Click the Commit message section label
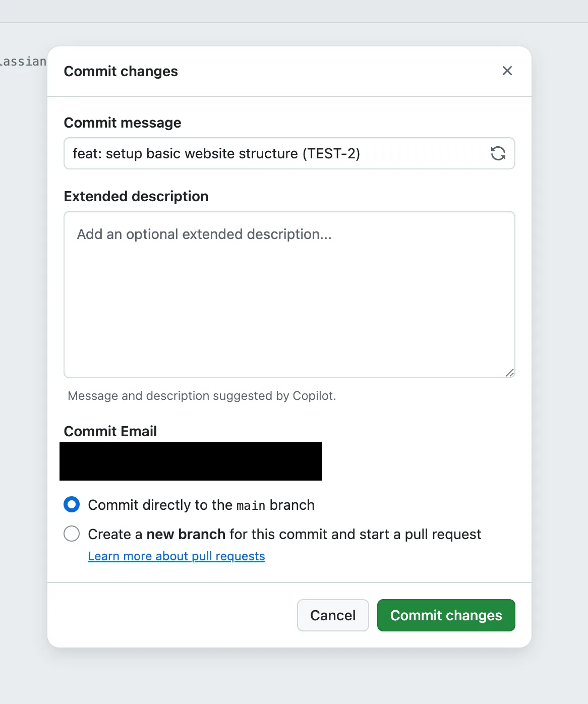Image resolution: width=588 pixels, height=704 pixels. pos(122,123)
